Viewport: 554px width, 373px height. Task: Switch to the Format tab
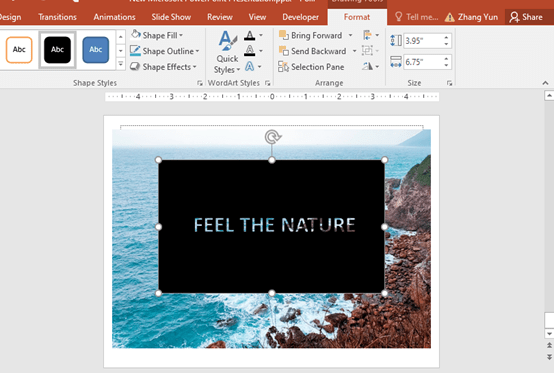tap(357, 17)
